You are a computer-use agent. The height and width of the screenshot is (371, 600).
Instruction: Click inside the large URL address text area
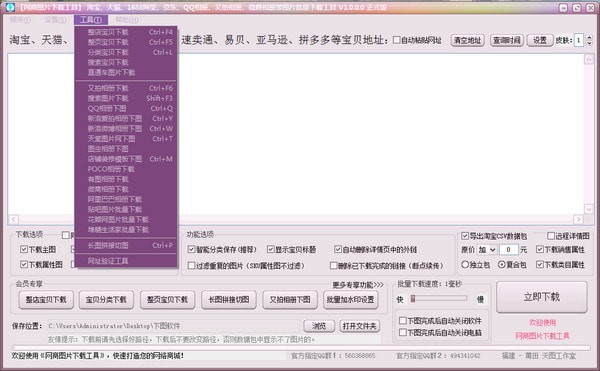295,134
